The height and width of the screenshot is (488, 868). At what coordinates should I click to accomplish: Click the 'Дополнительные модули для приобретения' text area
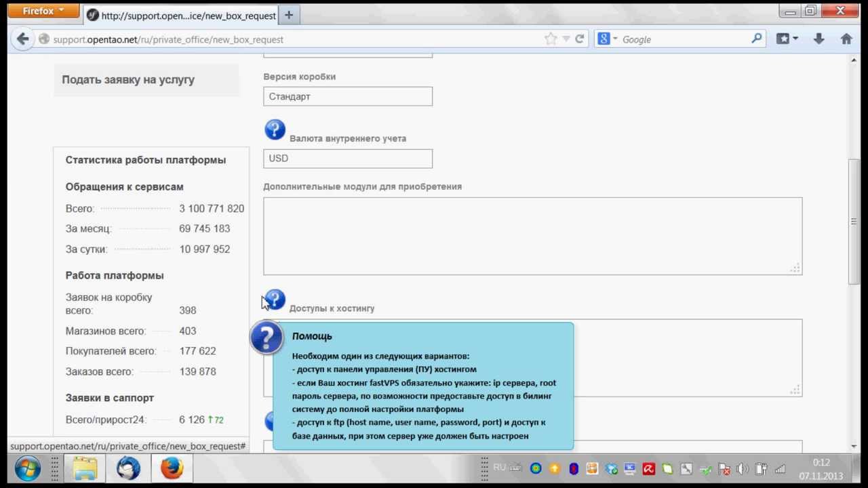click(532, 236)
